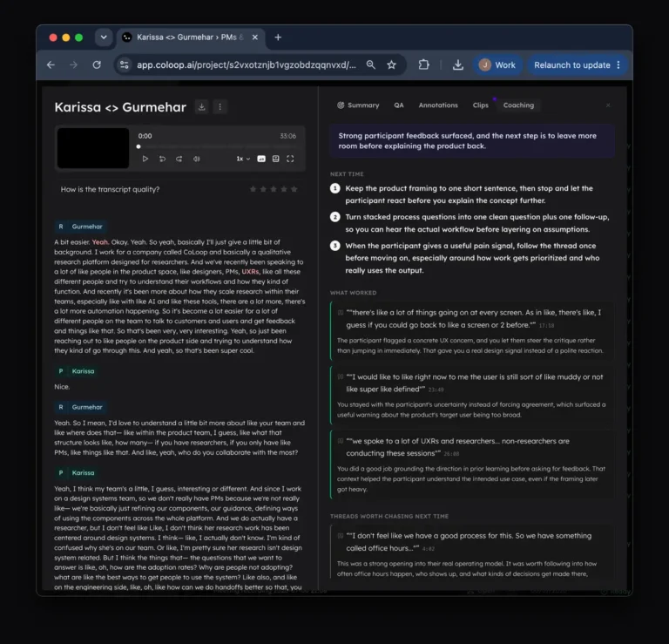Click Relaunch to update
This screenshot has width=669, height=644.
click(x=571, y=64)
